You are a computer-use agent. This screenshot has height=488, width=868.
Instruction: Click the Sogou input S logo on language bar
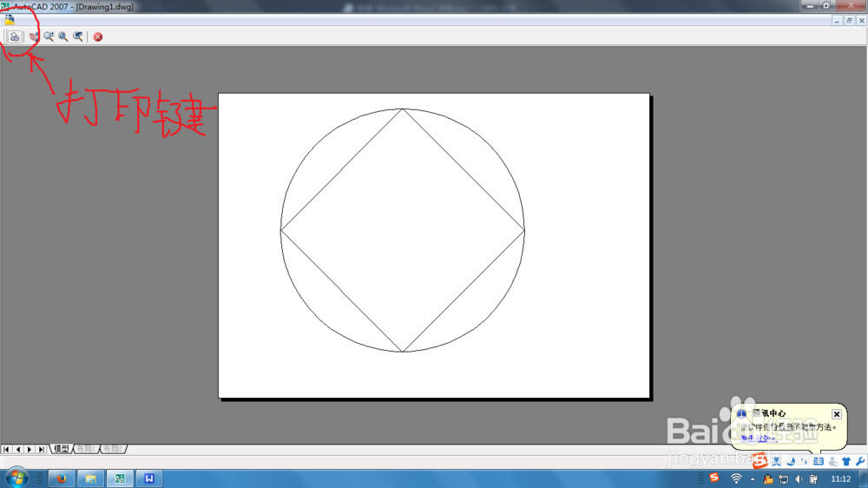click(x=759, y=460)
